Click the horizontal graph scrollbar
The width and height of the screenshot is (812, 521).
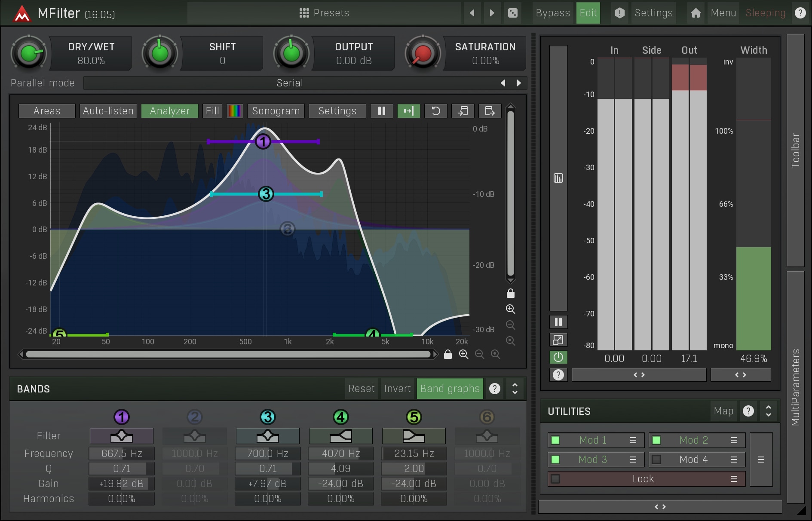point(228,354)
